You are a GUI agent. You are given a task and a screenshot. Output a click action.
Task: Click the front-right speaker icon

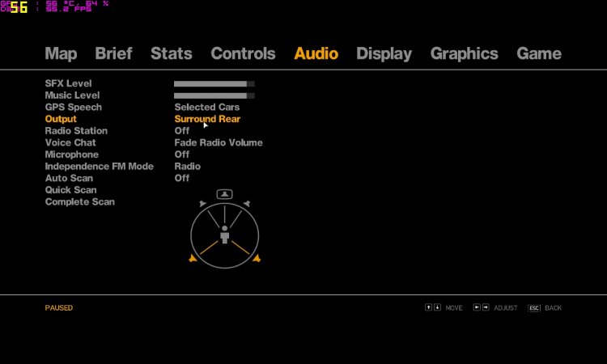(x=247, y=204)
